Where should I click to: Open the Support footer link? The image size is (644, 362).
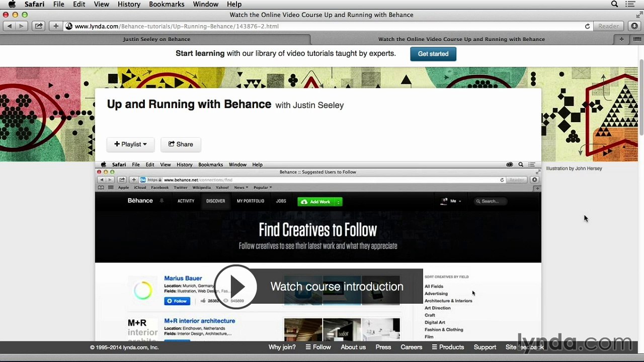point(485,347)
